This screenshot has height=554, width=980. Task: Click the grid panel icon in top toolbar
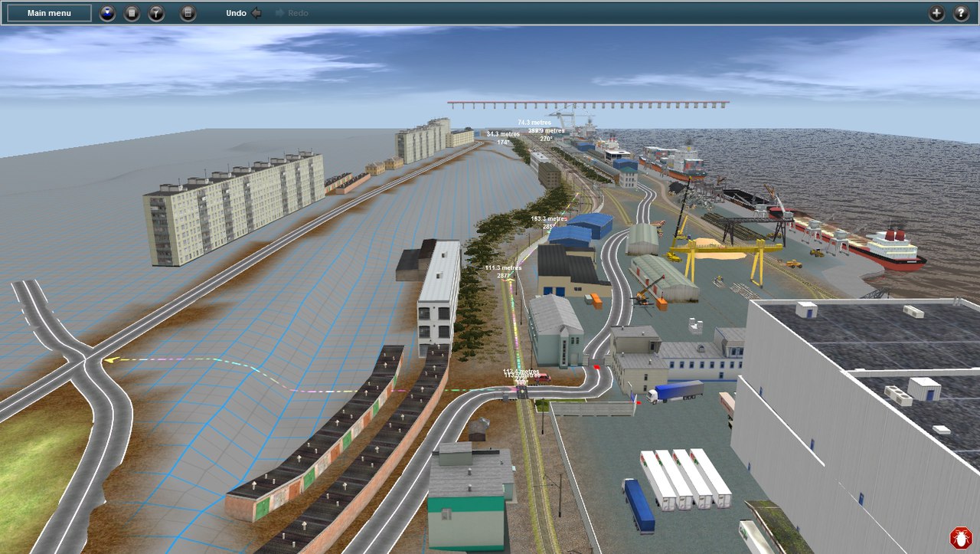coord(188,13)
